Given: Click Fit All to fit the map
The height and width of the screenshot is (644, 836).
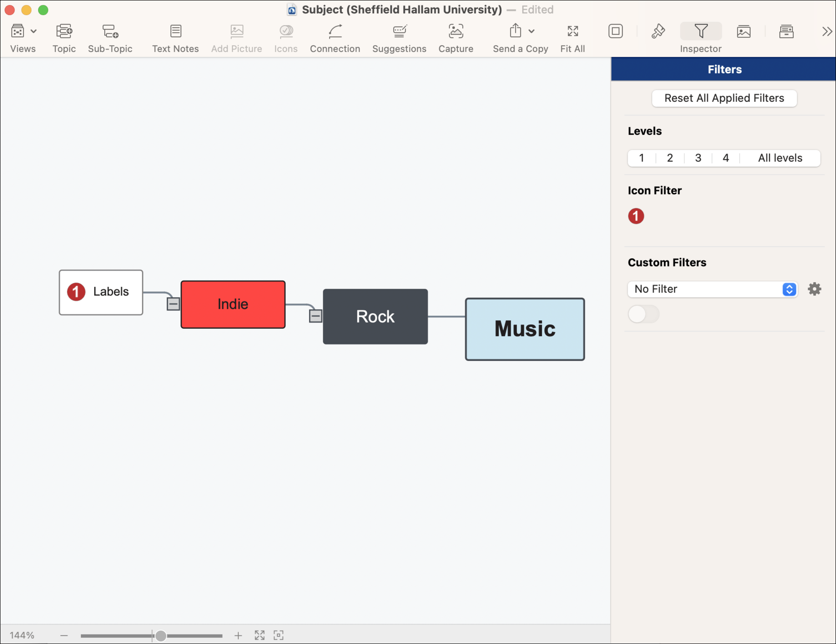Looking at the screenshot, I should 572,37.
